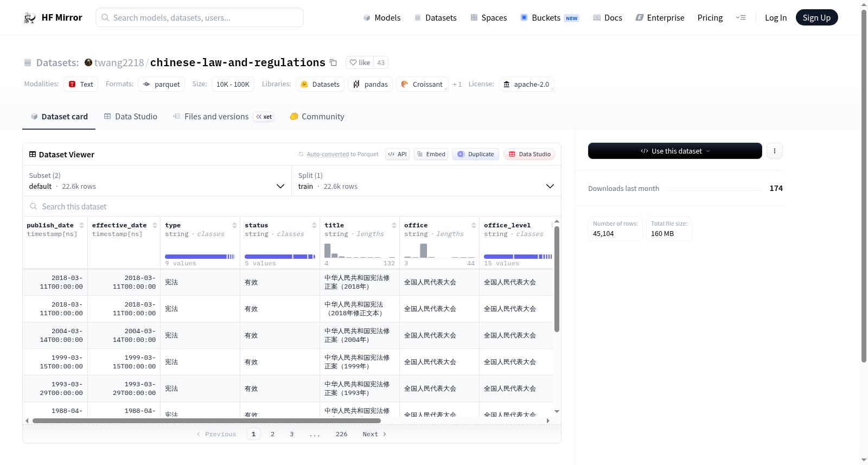The width and height of the screenshot is (868, 465).
Task: Click the Text modality tag
Action: click(x=81, y=84)
